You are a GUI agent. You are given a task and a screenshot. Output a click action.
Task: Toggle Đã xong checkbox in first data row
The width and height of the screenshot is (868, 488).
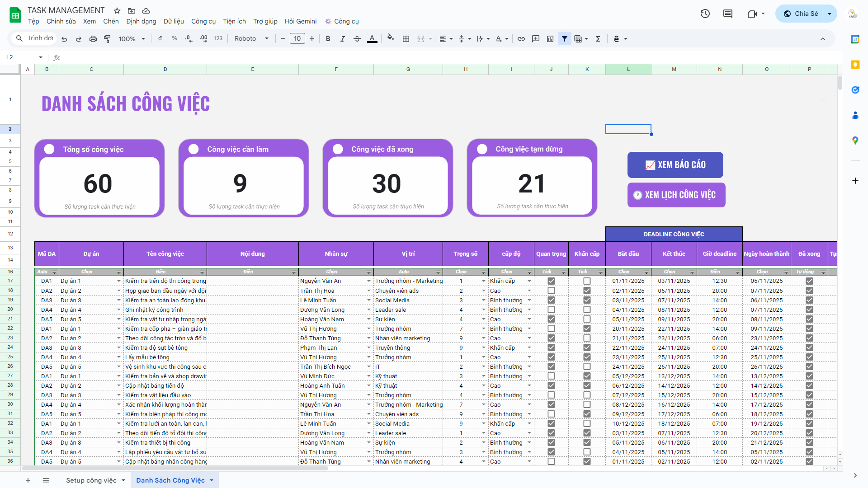click(x=809, y=281)
